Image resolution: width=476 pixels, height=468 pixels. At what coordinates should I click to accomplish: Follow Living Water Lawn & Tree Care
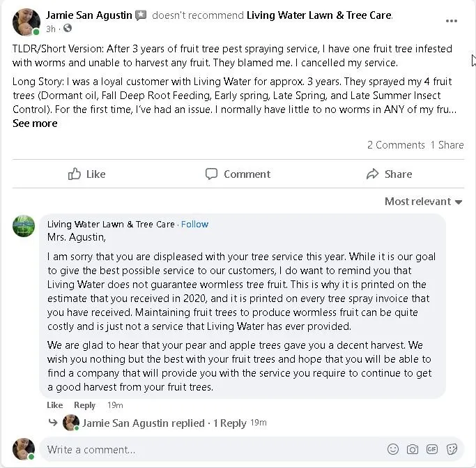pyautogui.click(x=195, y=224)
